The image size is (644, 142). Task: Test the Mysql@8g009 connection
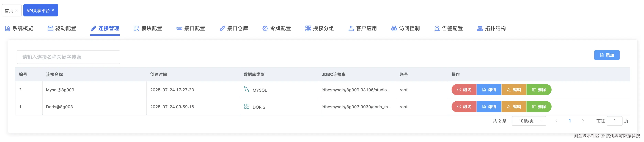click(464, 90)
